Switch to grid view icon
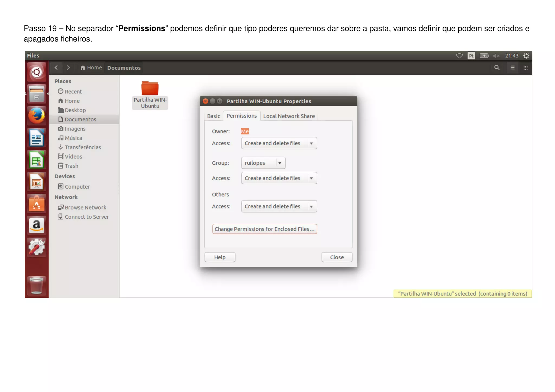555x392 pixels. (525, 68)
